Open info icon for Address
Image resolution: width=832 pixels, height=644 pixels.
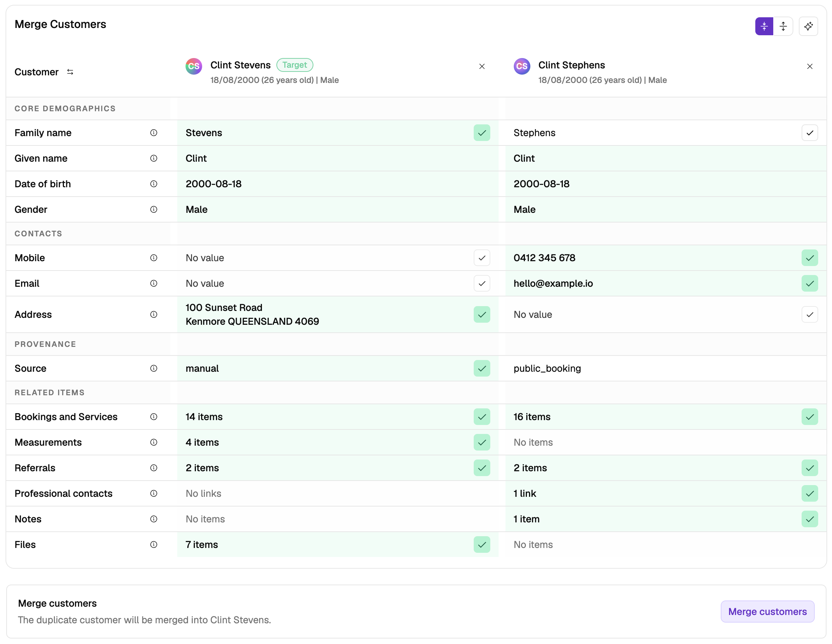click(153, 315)
